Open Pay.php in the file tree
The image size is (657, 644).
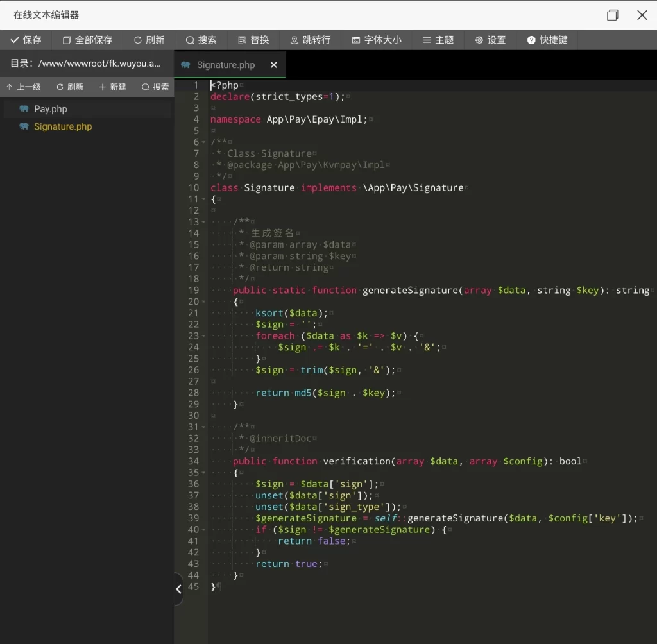pyautogui.click(x=50, y=109)
